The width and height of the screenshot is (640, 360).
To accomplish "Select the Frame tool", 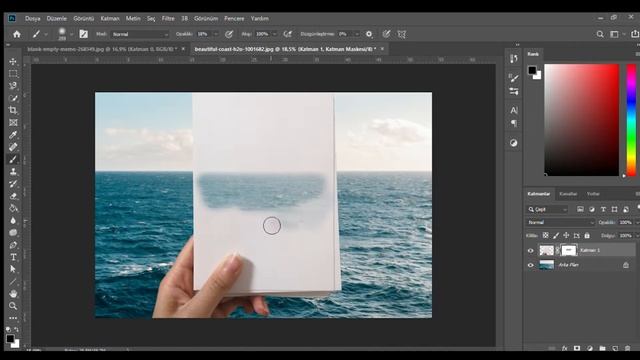I will (x=13, y=122).
